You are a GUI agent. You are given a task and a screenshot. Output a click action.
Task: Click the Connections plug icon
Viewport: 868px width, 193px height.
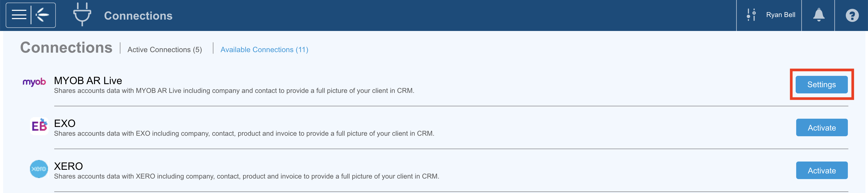click(x=82, y=14)
